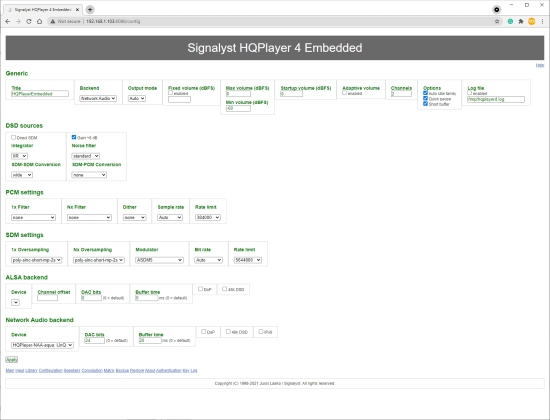Toggle Short buffer option

click(425, 104)
